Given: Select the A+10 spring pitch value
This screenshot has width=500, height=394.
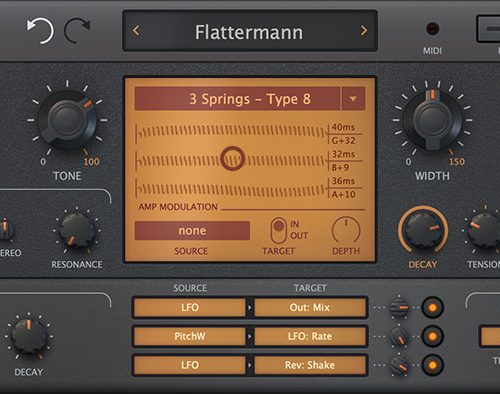Looking at the screenshot, I should [343, 194].
